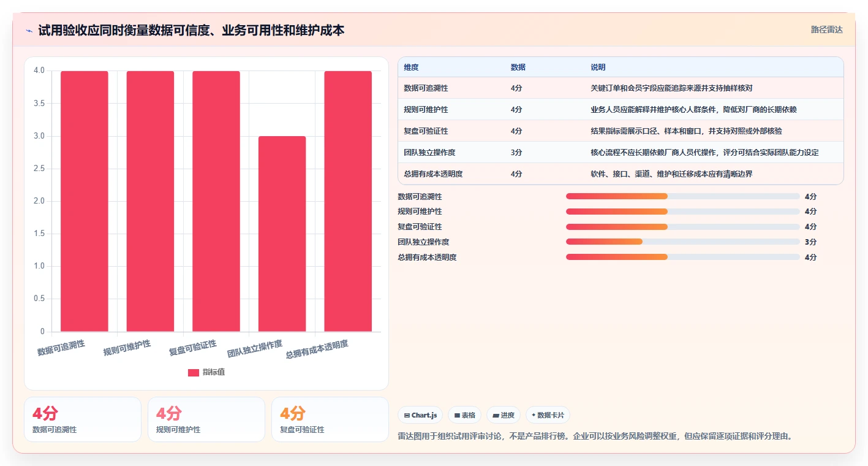Click the 路径雷达 label in the header
The width and height of the screenshot is (868, 466).
pyautogui.click(x=826, y=29)
